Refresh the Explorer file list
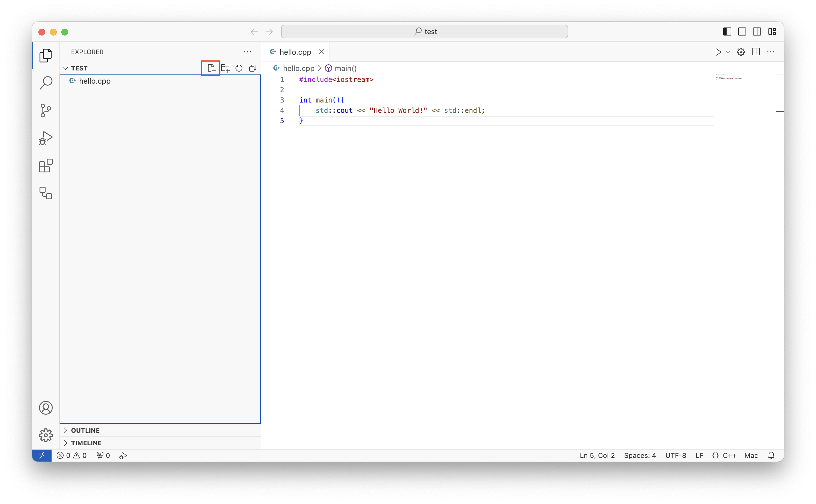The height and width of the screenshot is (504, 816). coord(239,68)
